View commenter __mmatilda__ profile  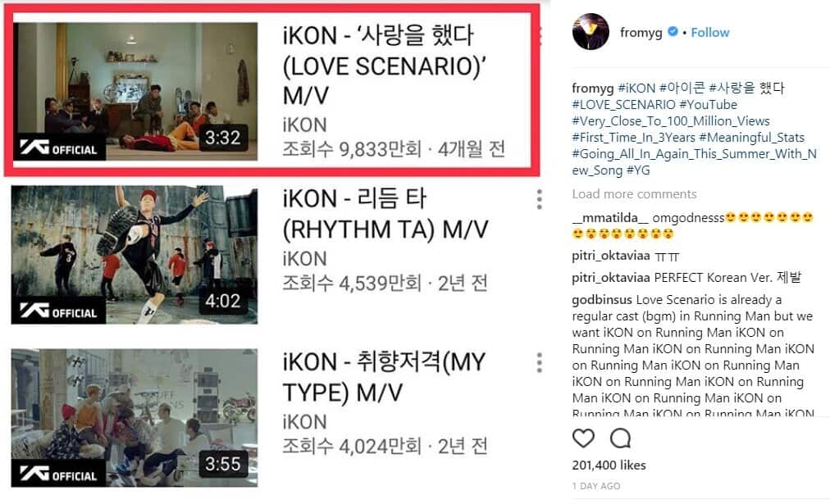tap(610, 218)
